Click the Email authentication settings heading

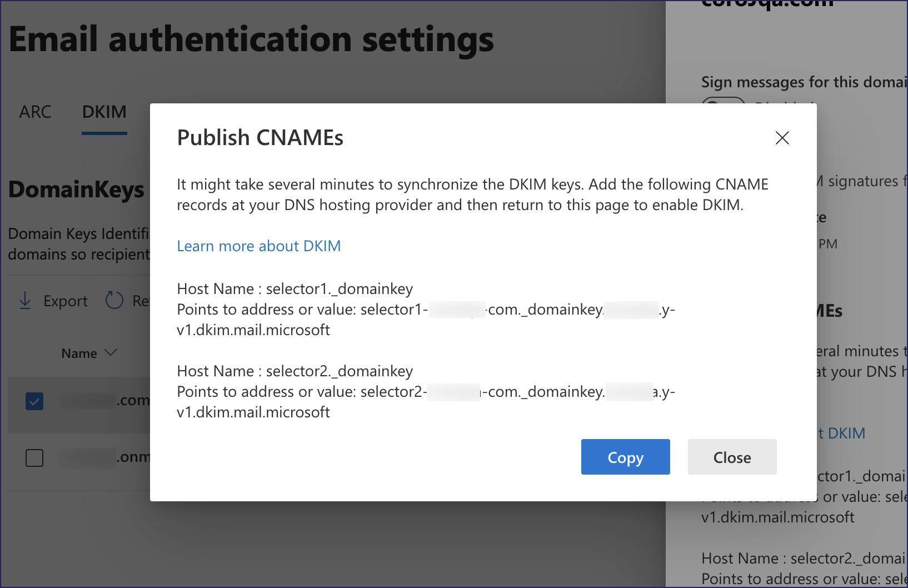(251, 39)
